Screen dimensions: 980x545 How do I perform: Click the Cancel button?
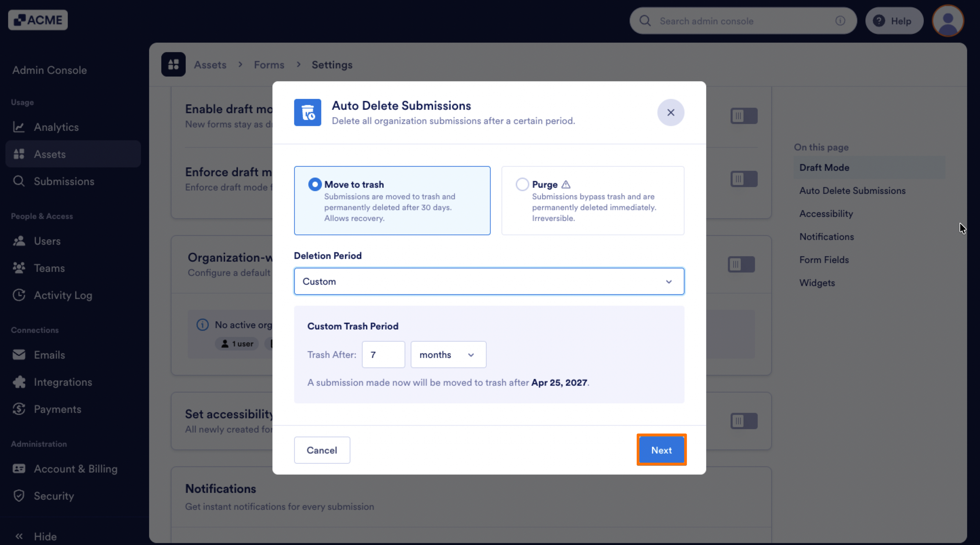[322, 450]
